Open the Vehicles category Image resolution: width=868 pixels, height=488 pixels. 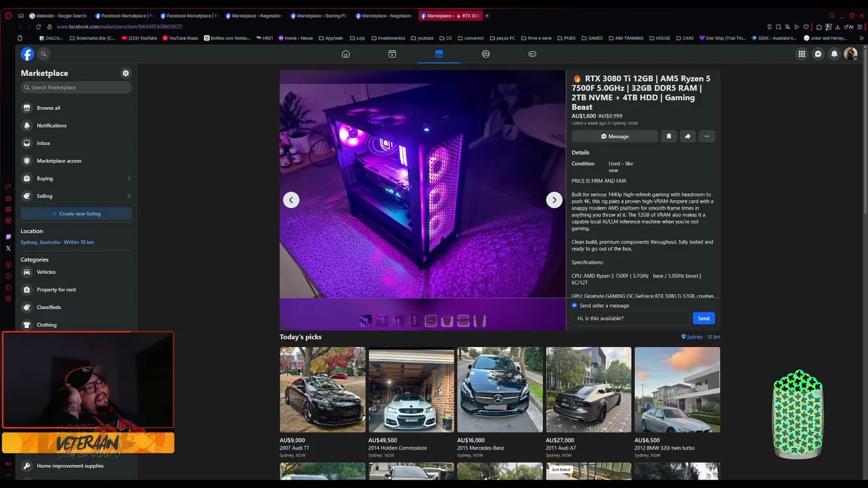click(76, 272)
